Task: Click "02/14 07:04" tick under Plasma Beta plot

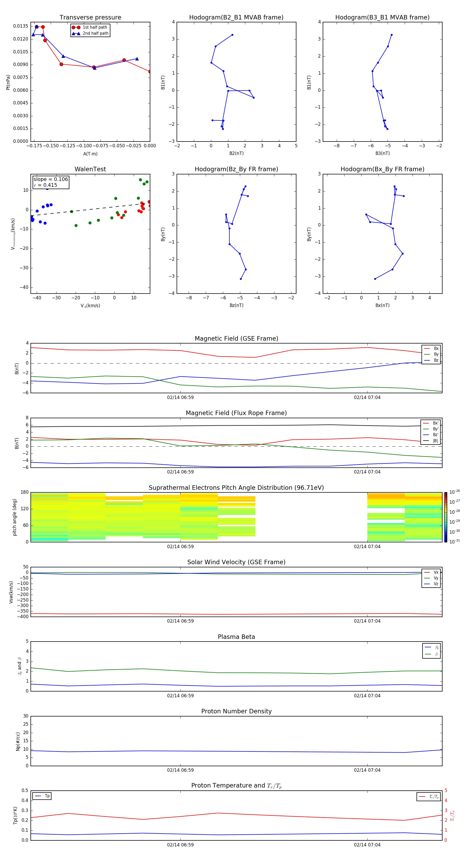Action: click(x=367, y=696)
